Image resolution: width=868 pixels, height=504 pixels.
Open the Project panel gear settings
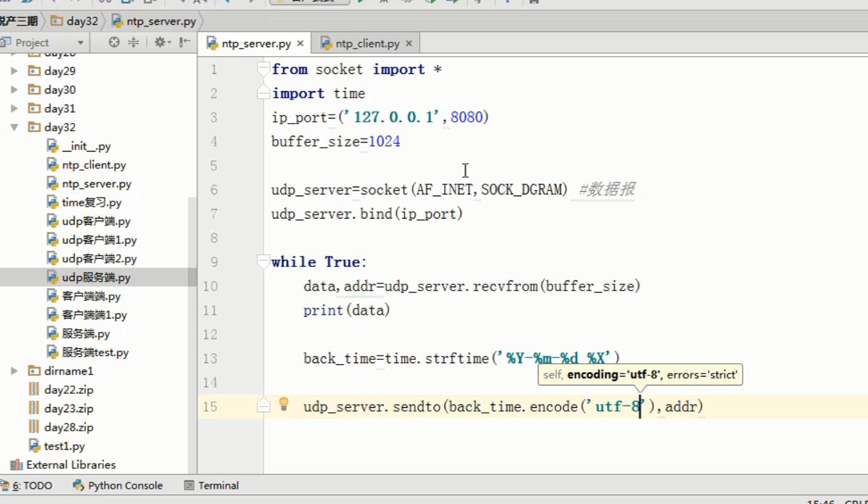click(x=160, y=43)
